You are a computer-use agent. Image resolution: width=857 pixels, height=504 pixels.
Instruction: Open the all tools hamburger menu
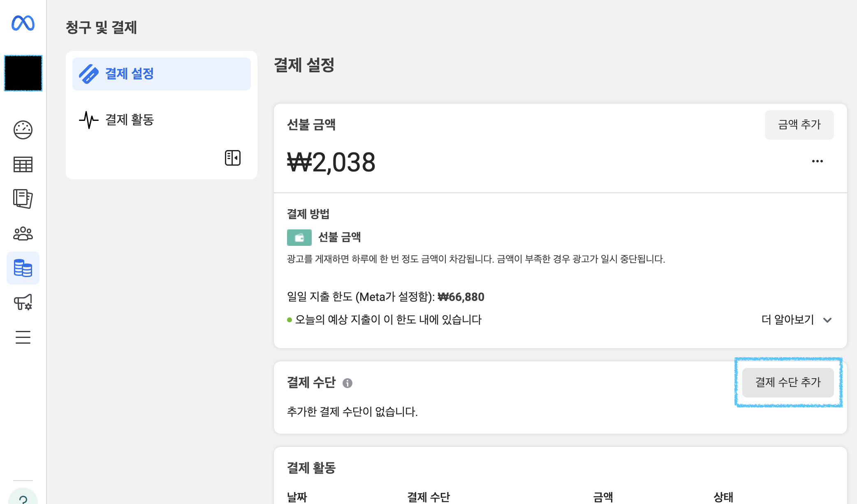click(x=23, y=337)
